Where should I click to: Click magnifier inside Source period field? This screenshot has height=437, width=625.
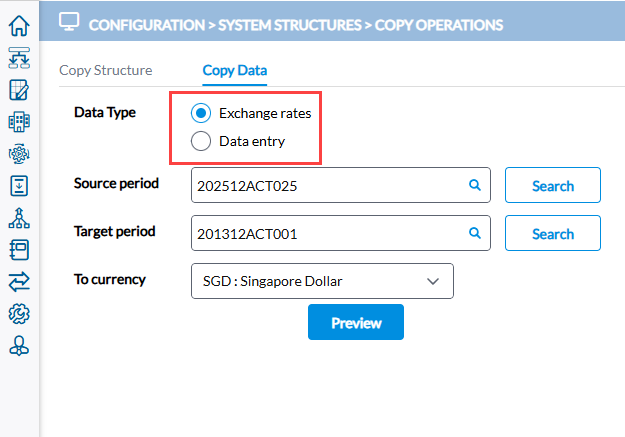[x=475, y=185]
